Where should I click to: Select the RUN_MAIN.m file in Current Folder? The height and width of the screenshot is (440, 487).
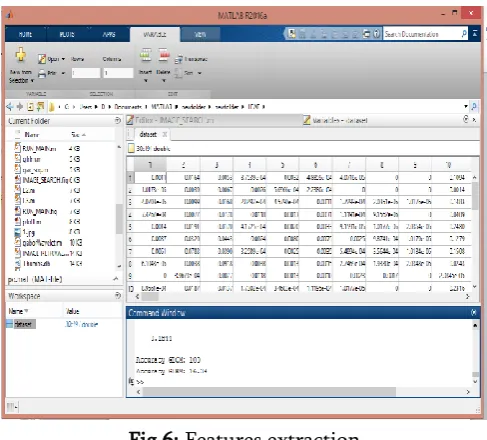pyautogui.click(x=39, y=149)
